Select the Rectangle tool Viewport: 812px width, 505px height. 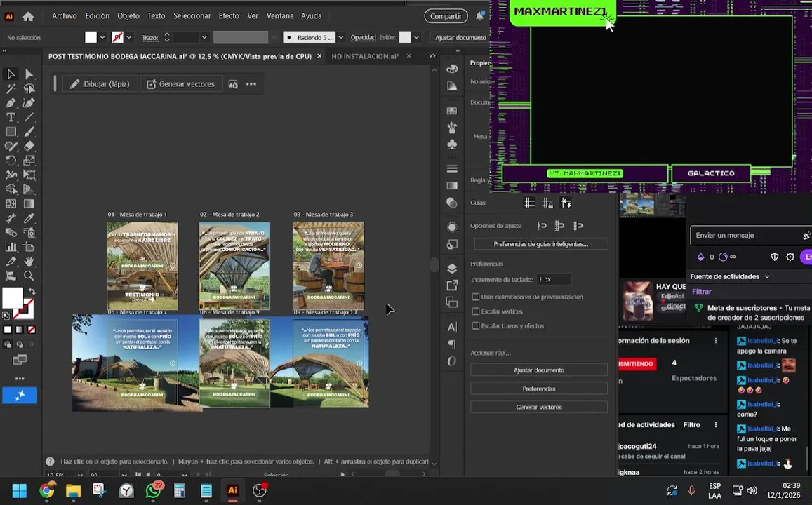11,132
